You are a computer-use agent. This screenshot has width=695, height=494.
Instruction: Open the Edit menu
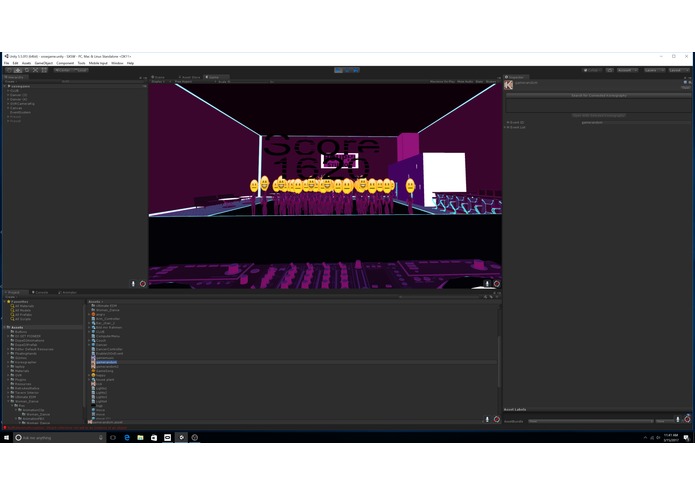16,63
